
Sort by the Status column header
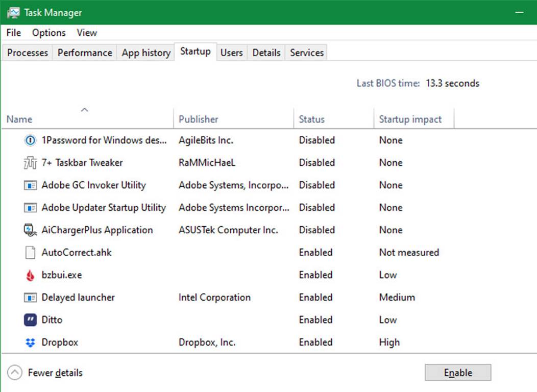pyautogui.click(x=311, y=119)
